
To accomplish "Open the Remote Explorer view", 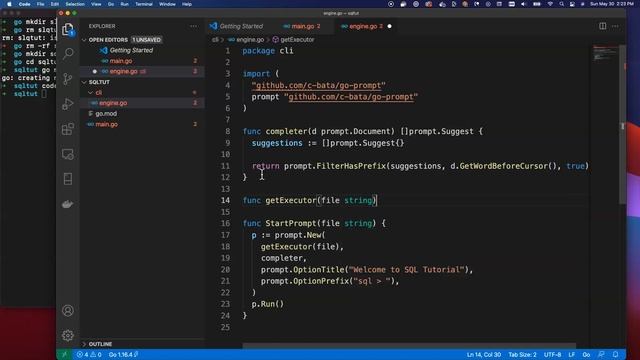I will tap(68, 154).
